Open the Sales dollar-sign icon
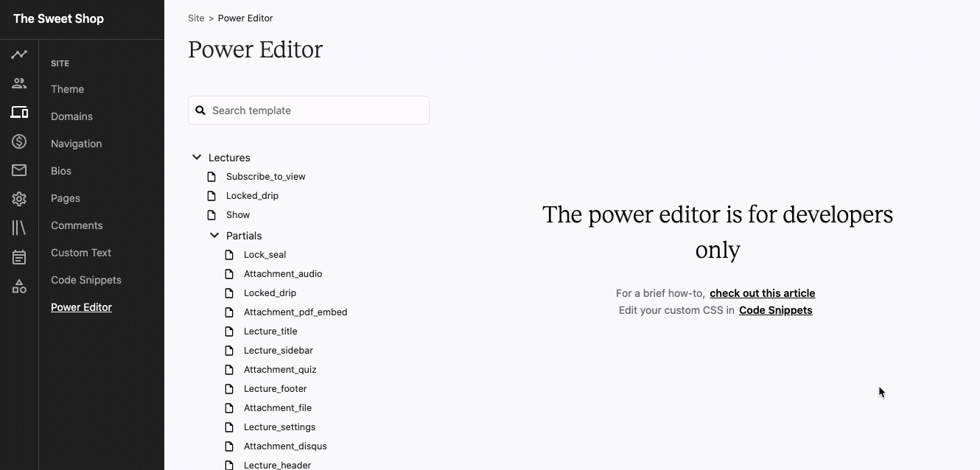The width and height of the screenshot is (980, 470). 19,141
